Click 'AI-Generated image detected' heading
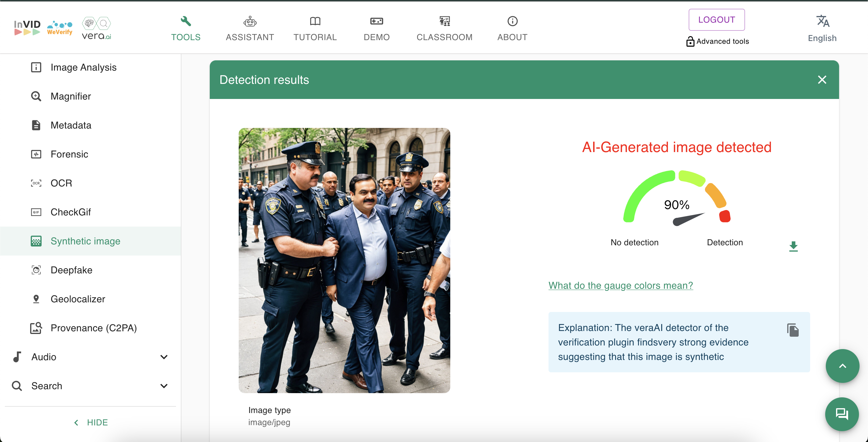The height and width of the screenshot is (442, 868). (677, 147)
